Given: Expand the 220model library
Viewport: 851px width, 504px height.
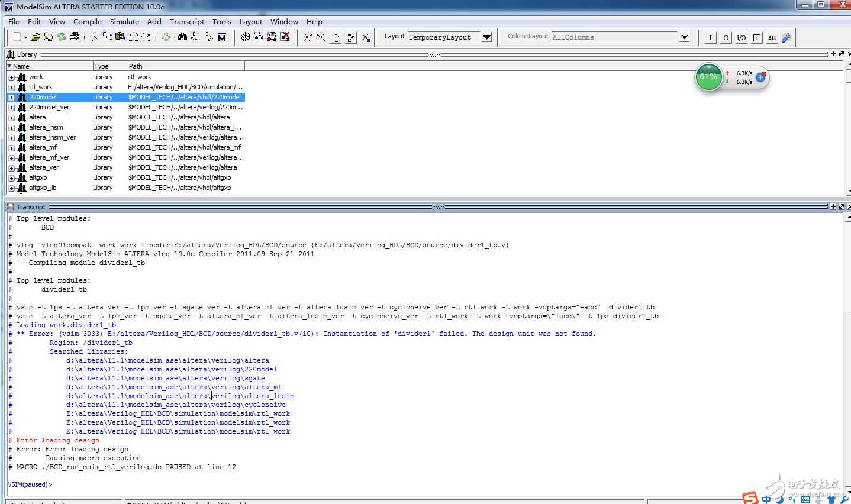Looking at the screenshot, I should click(x=11, y=98).
